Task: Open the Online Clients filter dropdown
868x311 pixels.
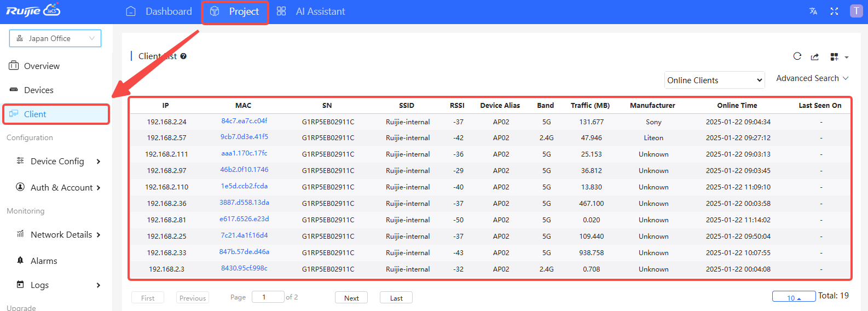Action: pyautogui.click(x=714, y=80)
